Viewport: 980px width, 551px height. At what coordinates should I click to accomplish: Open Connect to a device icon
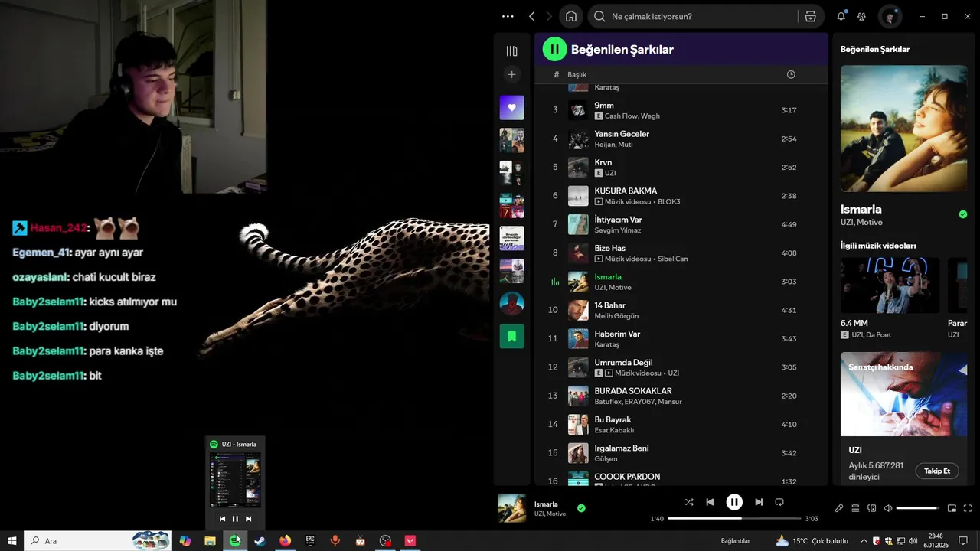click(x=871, y=508)
